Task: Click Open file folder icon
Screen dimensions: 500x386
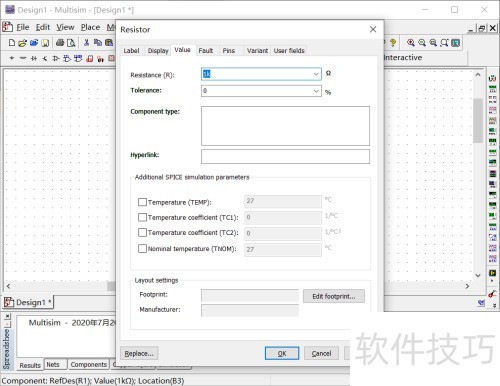Action: pos(22,43)
